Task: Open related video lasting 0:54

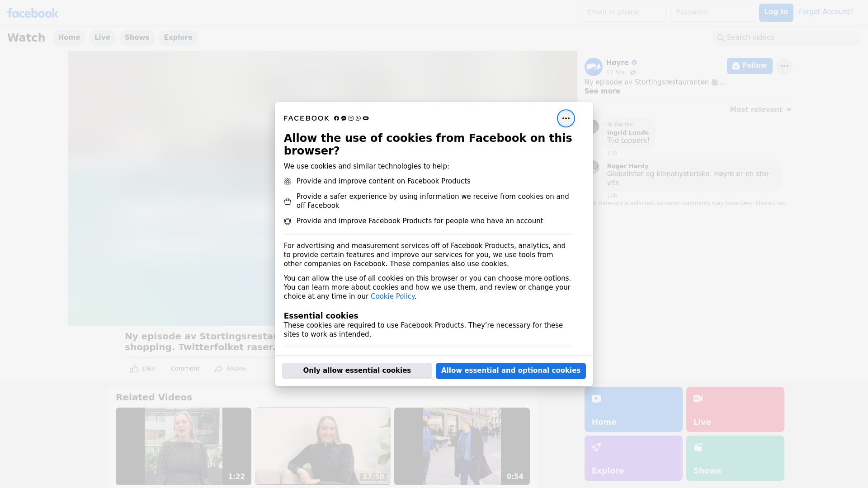Action: point(462,446)
